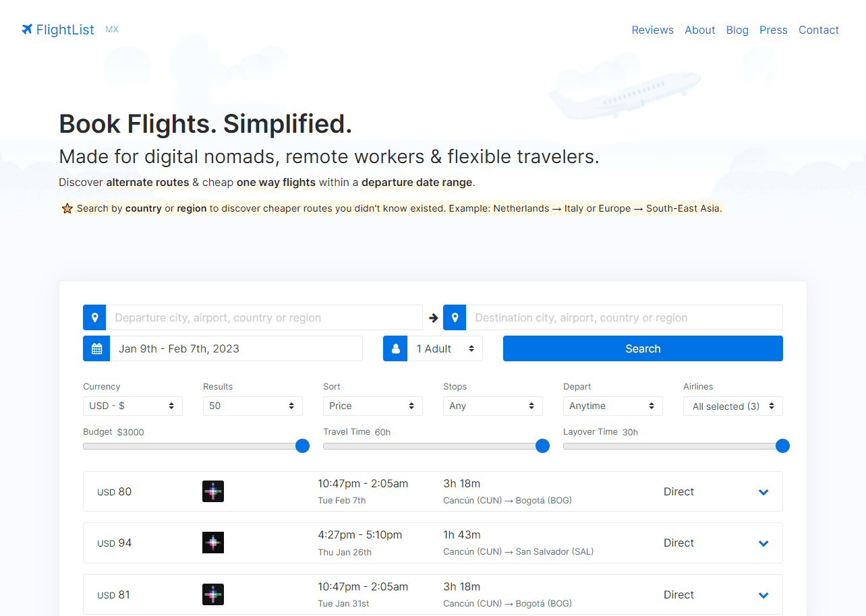
Task: Click airline logo on USD 81 flight
Action: 213,594
